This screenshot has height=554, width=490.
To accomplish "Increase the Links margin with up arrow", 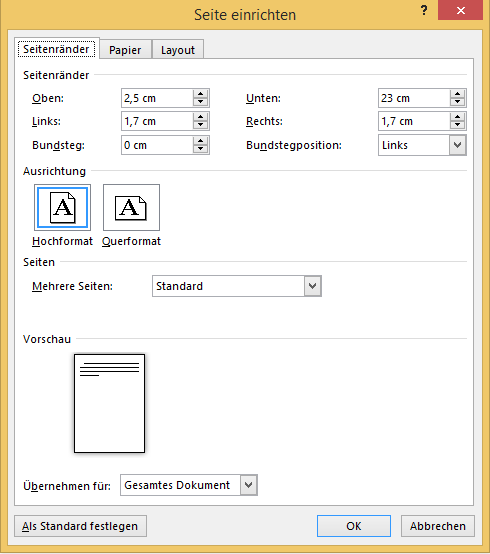I will 200,117.
